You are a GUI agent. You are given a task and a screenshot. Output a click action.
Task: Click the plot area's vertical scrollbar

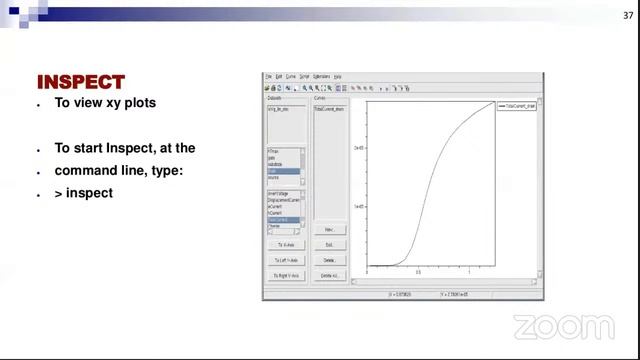[540, 188]
